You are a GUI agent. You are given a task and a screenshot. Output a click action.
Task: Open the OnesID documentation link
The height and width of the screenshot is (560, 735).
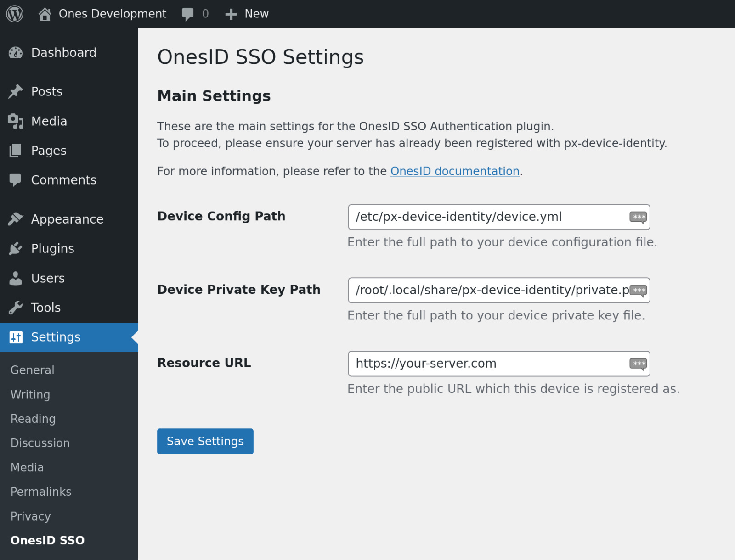455,171
